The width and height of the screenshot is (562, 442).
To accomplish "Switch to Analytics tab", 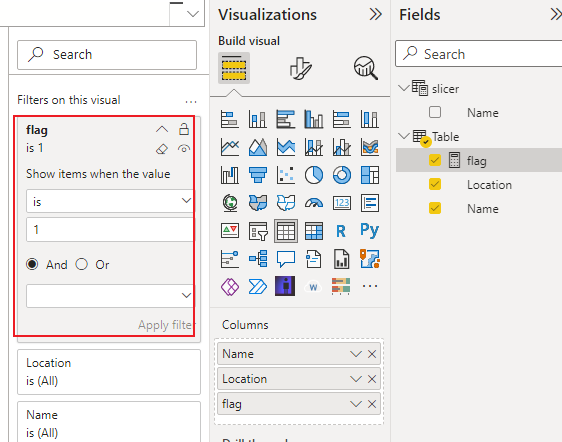I will (x=366, y=67).
